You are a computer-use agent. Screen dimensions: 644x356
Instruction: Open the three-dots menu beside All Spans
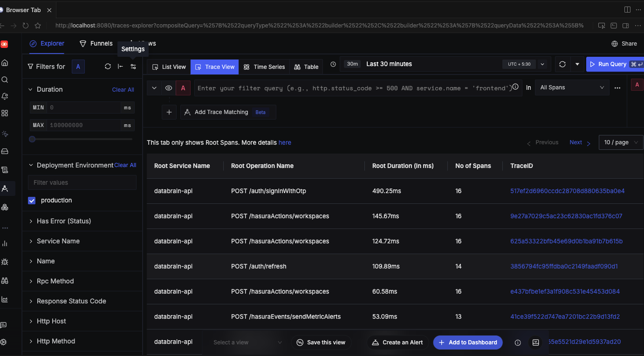point(617,88)
